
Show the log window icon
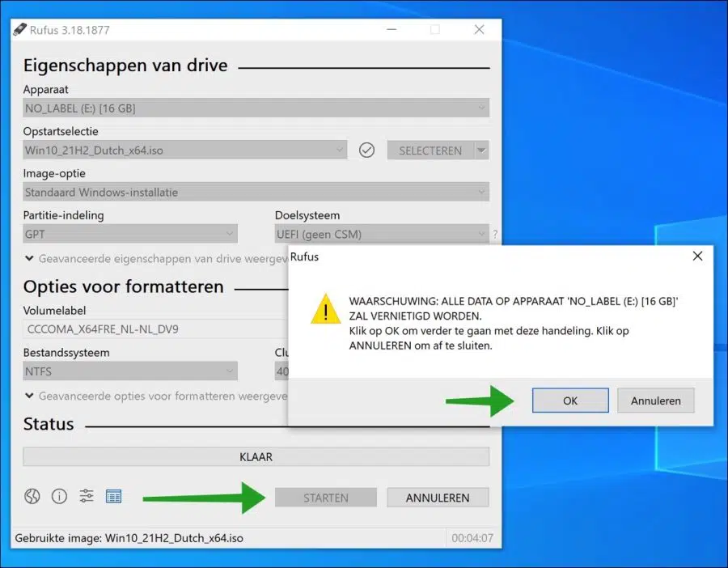[114, 497]
